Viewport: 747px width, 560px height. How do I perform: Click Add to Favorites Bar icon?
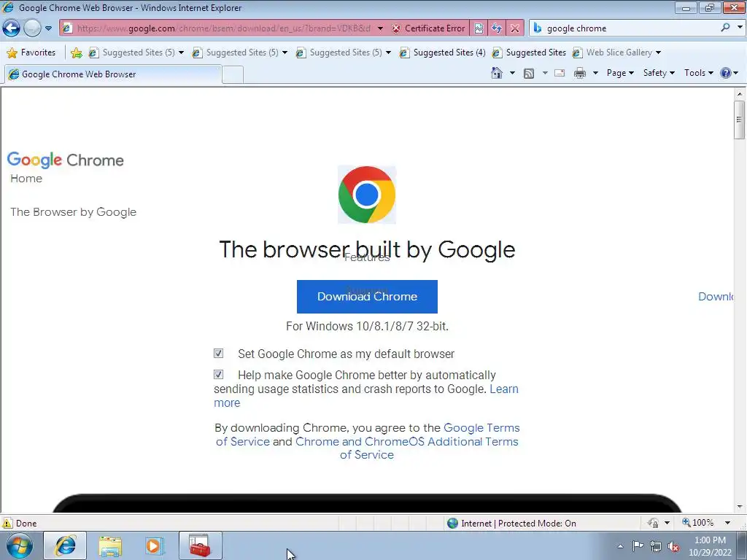click(76, 52)
